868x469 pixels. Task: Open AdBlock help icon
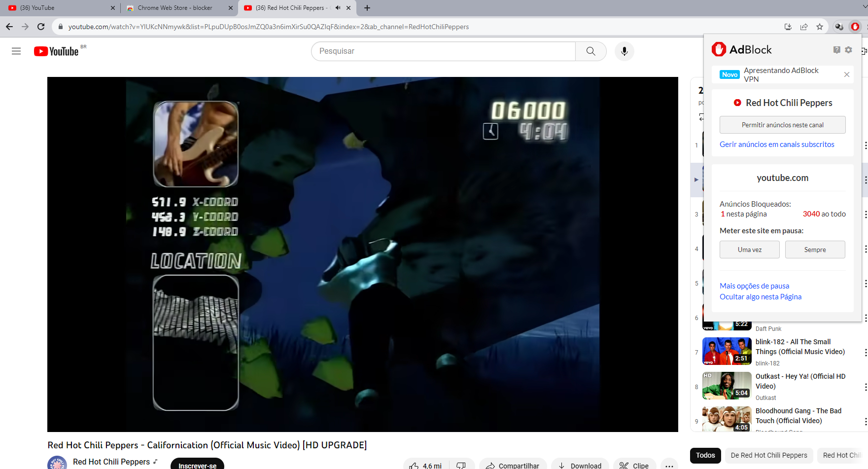click(836, 50)
